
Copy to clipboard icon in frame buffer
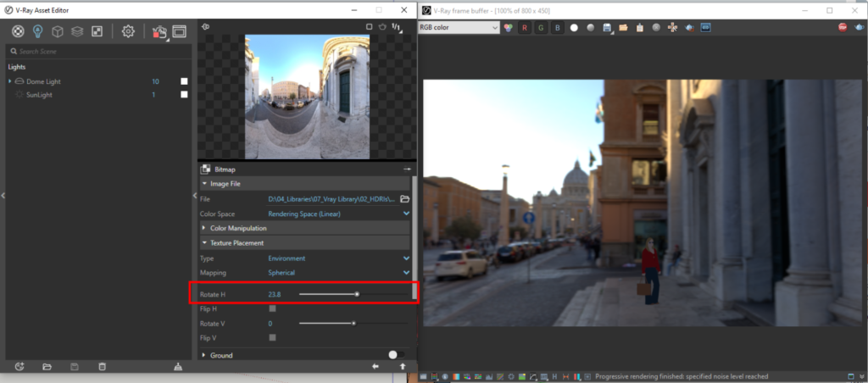pos(640,27)
